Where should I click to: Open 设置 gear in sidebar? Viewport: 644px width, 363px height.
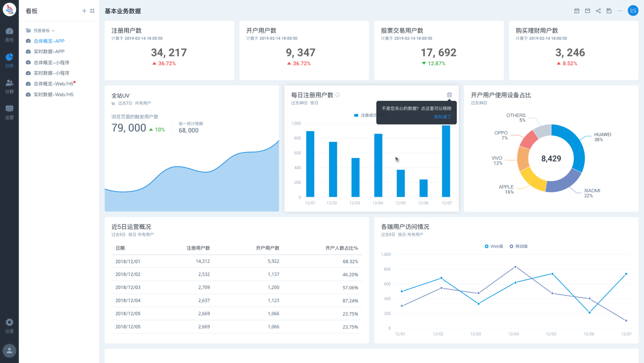[x=9, y=325]
